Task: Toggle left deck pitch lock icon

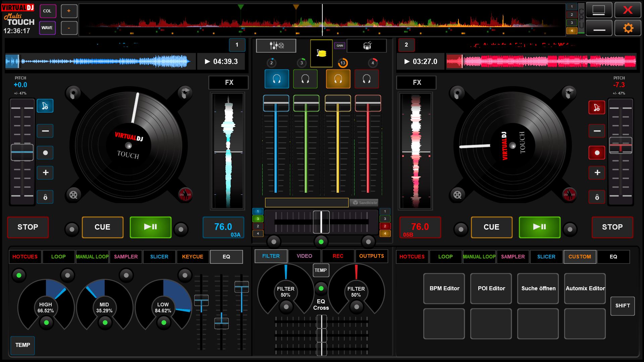Action: click(x=45, y=197)
